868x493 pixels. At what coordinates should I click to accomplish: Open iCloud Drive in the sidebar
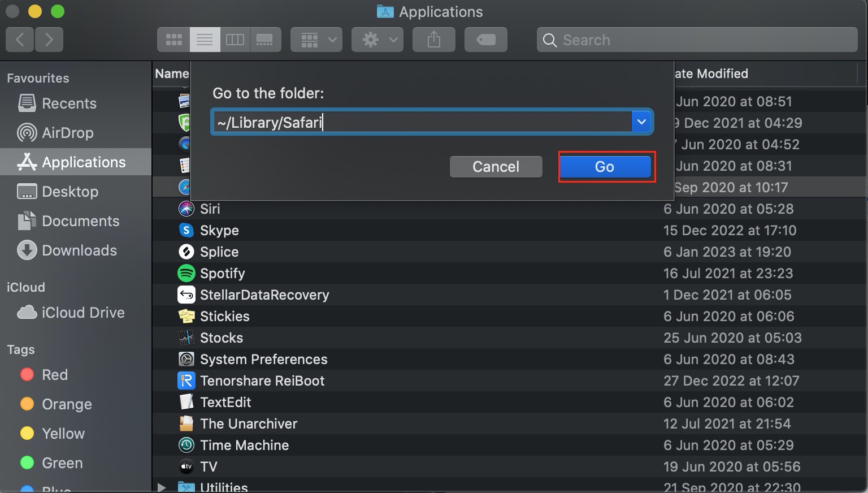click(76, 313)
